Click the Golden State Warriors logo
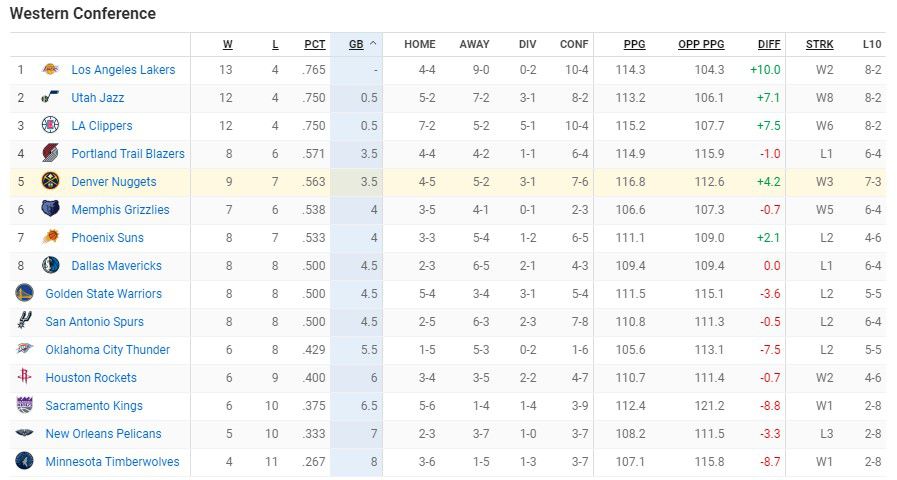The width and height of the screenshot is (897, 480). [25, 293]
